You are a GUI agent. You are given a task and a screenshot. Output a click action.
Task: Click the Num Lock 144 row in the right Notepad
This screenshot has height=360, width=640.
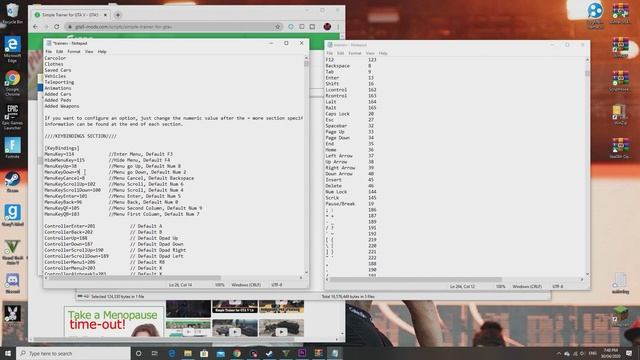point(351,192)
